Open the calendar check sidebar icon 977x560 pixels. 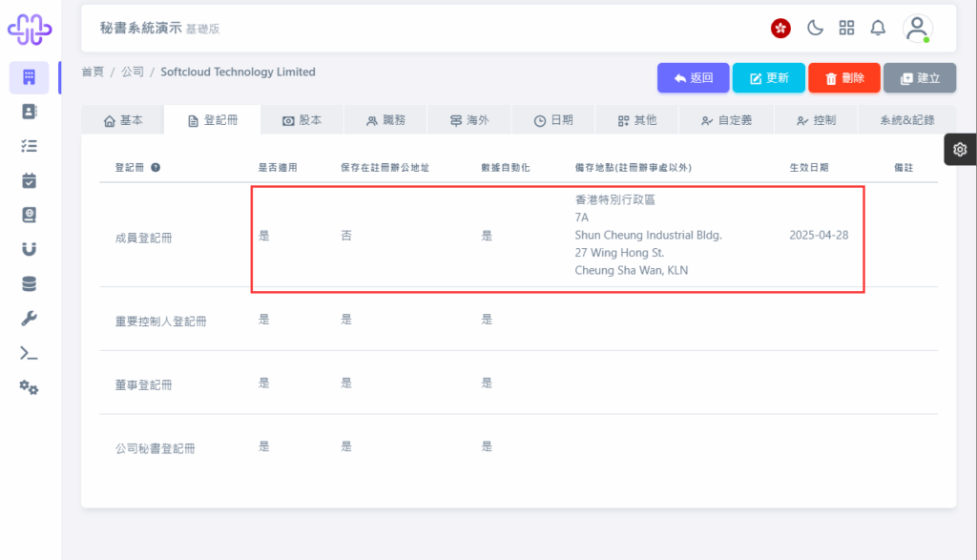point(29,180)
